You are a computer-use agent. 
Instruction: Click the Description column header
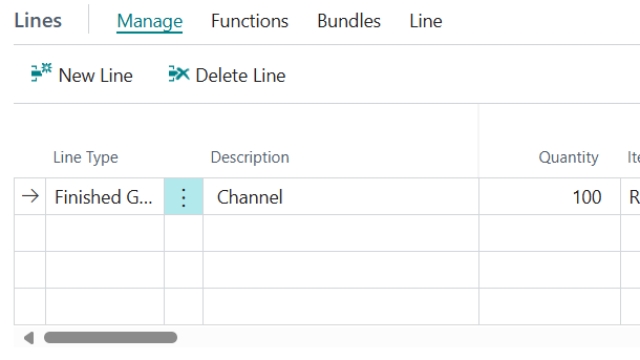(x=250, y=157)
